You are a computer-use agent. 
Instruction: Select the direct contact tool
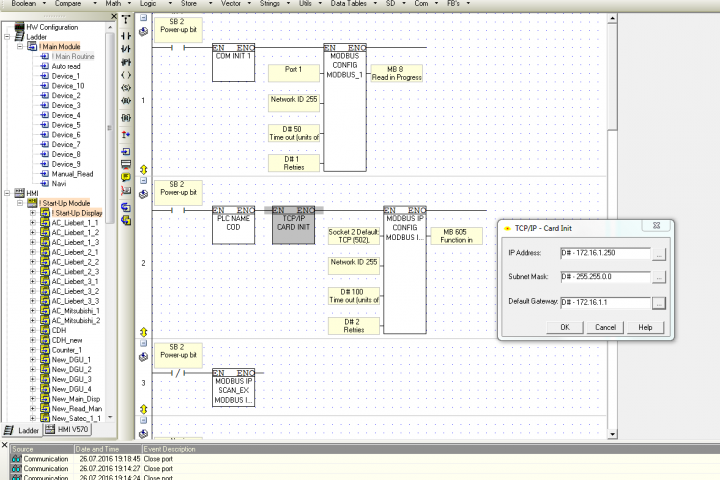click(x=126, y=36)
